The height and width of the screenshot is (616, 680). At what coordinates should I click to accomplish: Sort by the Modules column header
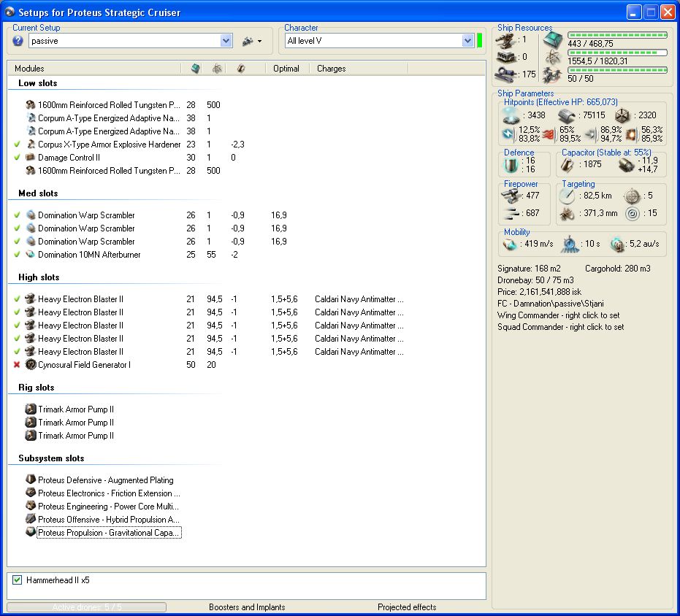pyautogui.click(x=94, y=69)
